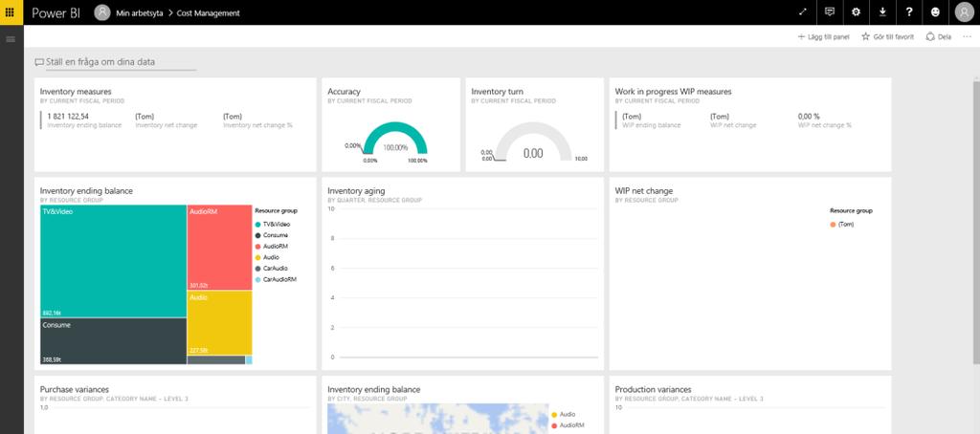Screen dimensions: 980x434
Task: Open the Inventory measures tile
Action: [x=175, y=125]
